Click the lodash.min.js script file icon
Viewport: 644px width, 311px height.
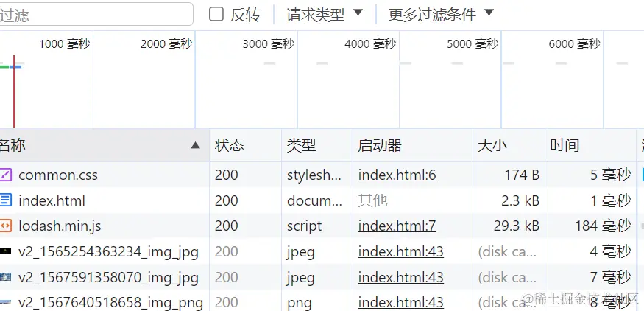(5, 226)
